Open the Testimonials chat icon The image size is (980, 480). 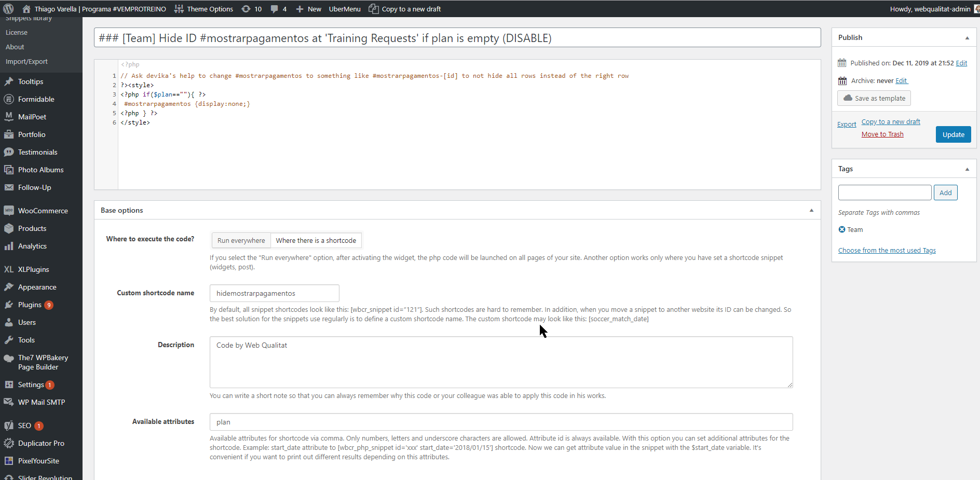coord(9,152)
